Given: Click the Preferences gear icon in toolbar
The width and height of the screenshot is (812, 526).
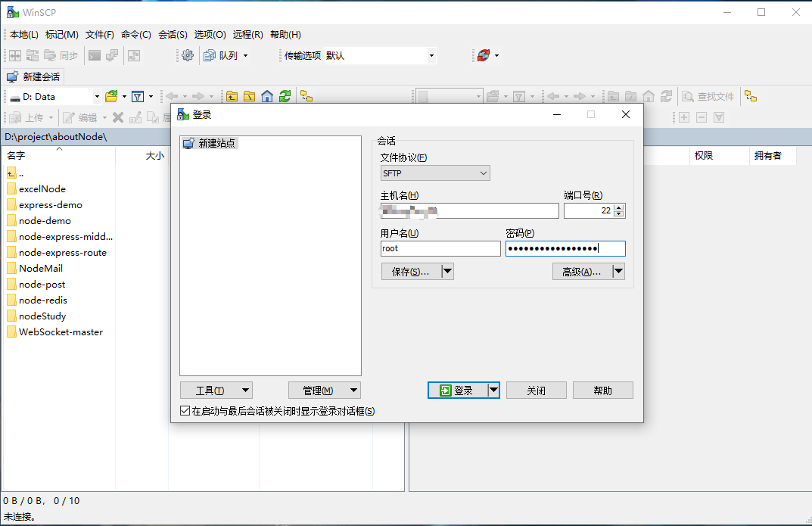Looking at the screenshot, I should [188, 55].
